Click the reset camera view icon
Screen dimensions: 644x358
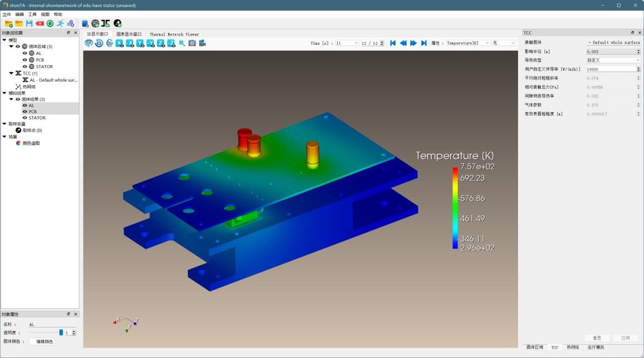tap(99, 43)
